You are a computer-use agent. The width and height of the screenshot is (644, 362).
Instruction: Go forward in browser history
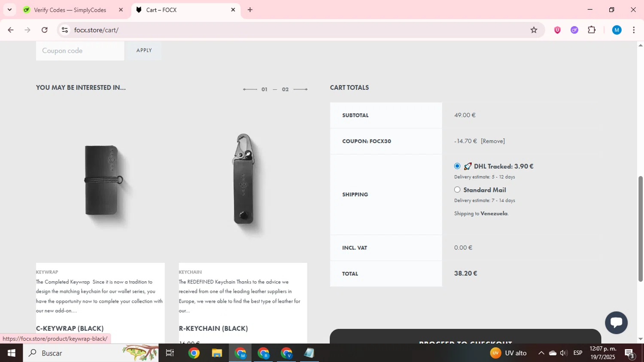[x=27, y=30]
